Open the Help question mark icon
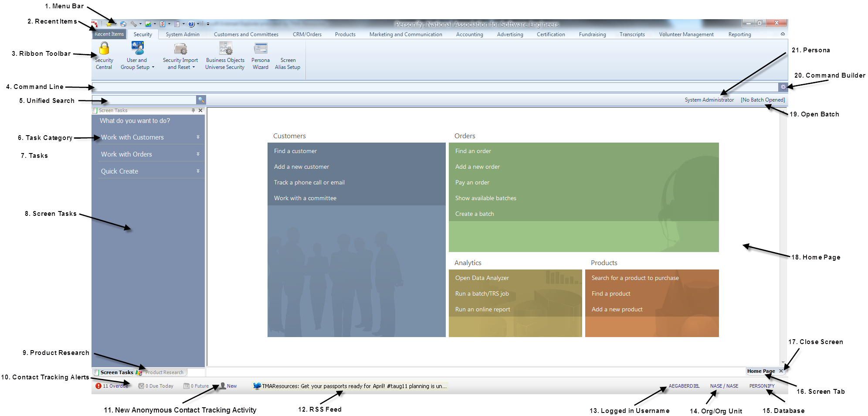Viewport: 868px width, 416px height. (x=191, y=24)
